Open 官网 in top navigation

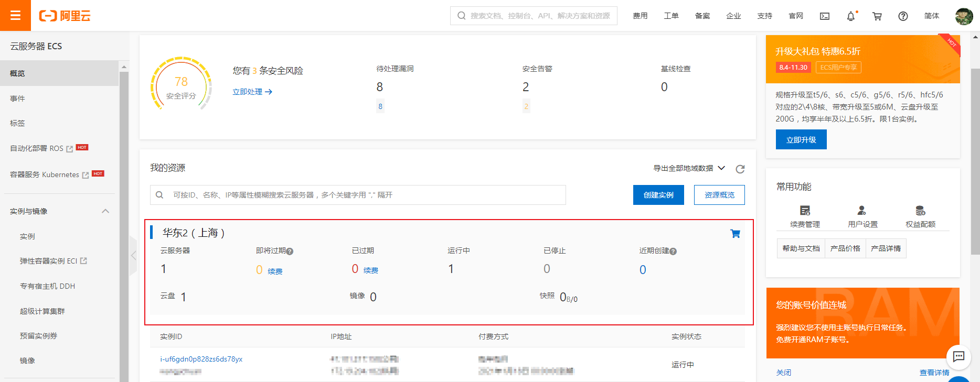click(796, 16)
